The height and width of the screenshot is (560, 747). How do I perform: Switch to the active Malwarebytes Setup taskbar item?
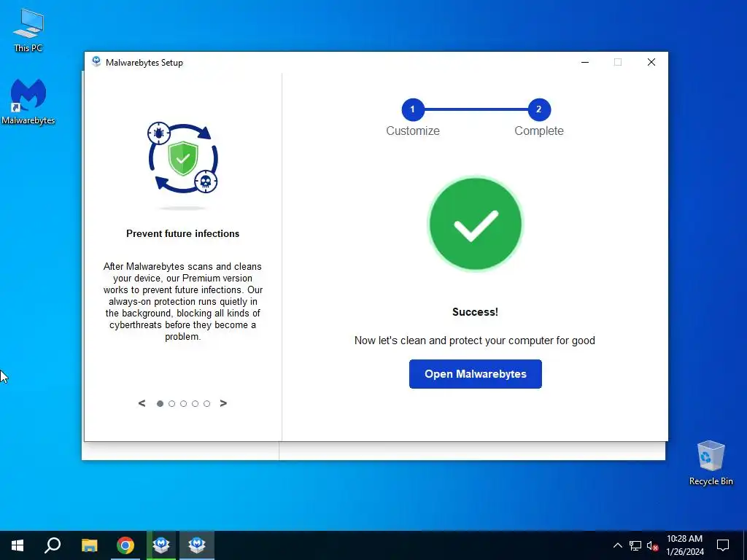197,545
